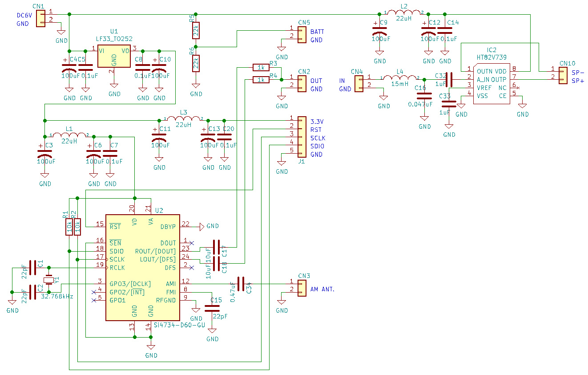The image size is (588, 375).
Task: Select capacitor C34 0.47uF
Action: pyautogui.click(x=241, y=284)
